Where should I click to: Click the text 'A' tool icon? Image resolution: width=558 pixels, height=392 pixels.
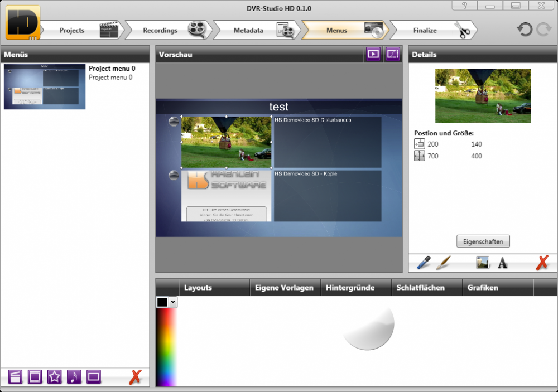(503, 263)
